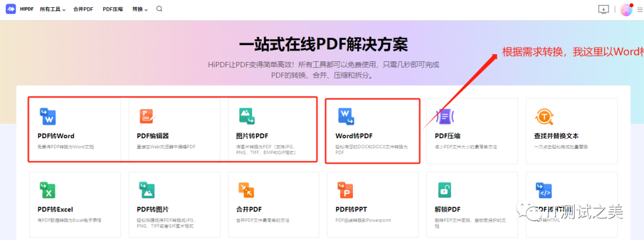Screen dimensions: 644x240
Task: Click the PDF转HTML code icon
Action: (x=544, y=190)
